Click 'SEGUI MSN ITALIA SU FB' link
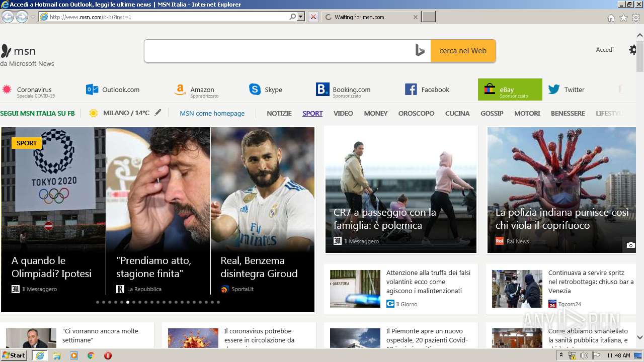This screenshot has height=362, width=644. coord(37,114)
